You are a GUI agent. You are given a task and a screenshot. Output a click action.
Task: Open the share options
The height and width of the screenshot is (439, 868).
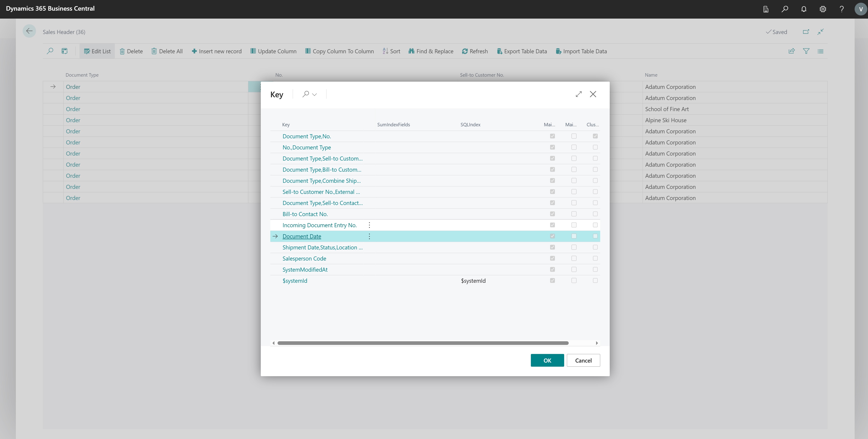click(x=791, y=51)
